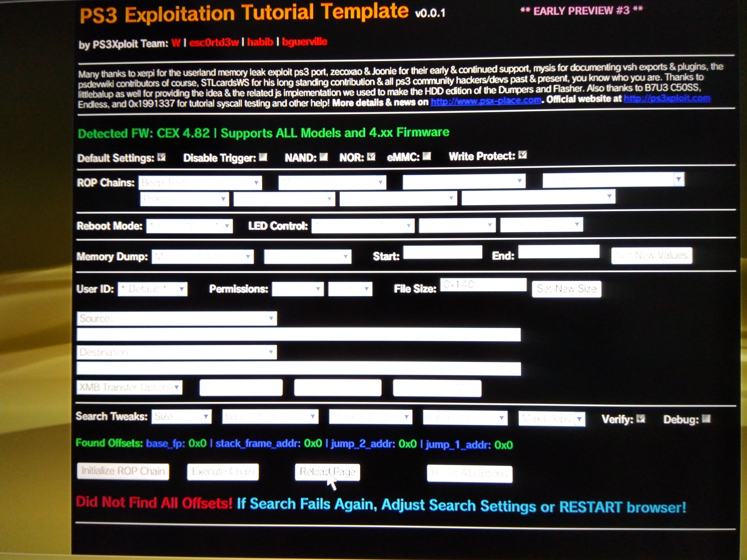Focus the File Size input field

483,285
